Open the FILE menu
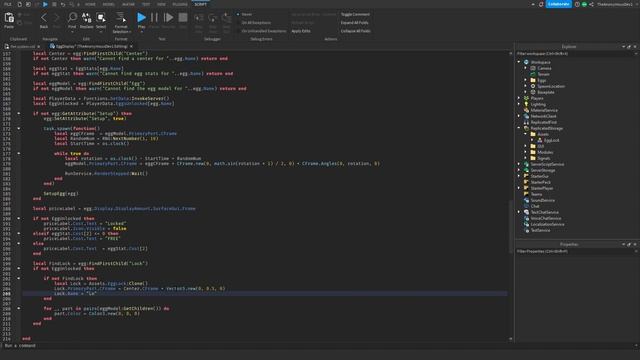The height and width of the screenshot is (360, 640). (x=7, y=4)
